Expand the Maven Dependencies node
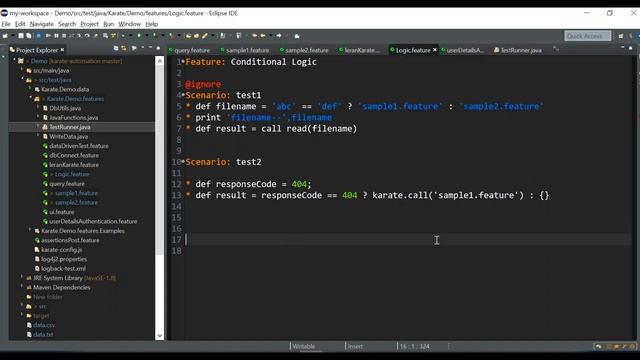Viewport: 640px width, 360px height. 22,287
